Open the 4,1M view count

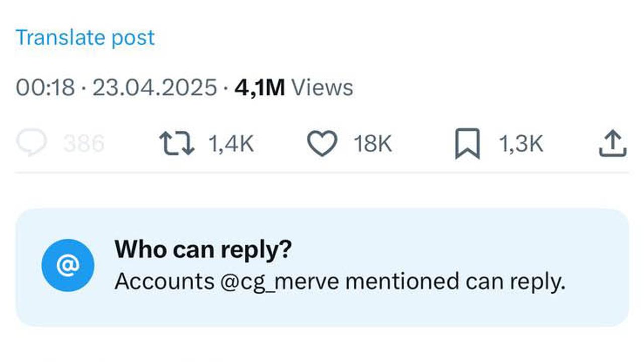coord(260,87)
